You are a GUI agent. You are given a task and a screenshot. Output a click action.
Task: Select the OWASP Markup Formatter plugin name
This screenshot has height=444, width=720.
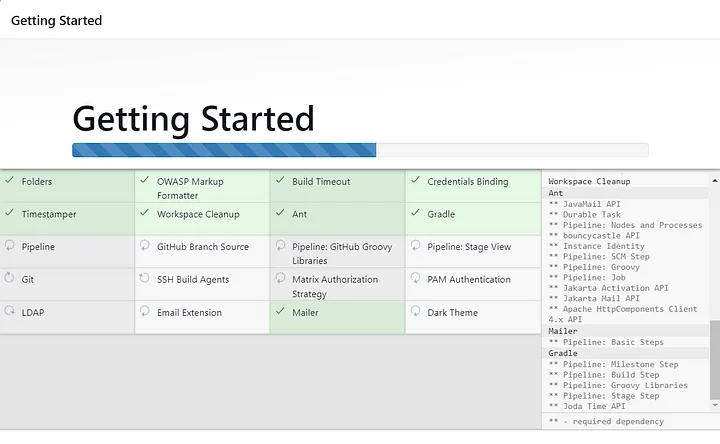pyautogui.click(x=190, y=188)
